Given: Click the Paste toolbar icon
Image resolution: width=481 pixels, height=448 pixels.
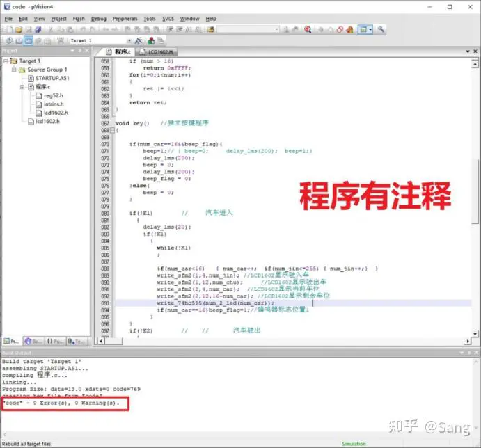Looking at the screenshot, I should click(70, 29).
